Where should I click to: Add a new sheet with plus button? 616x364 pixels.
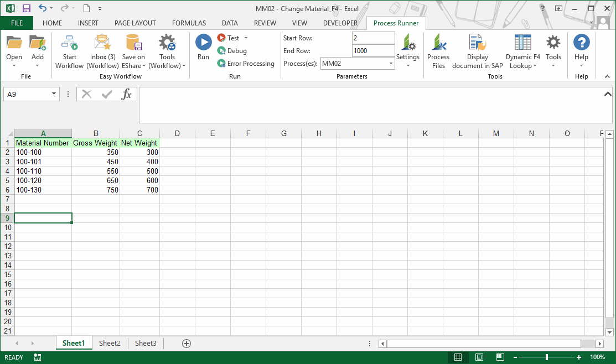(187, 344)
